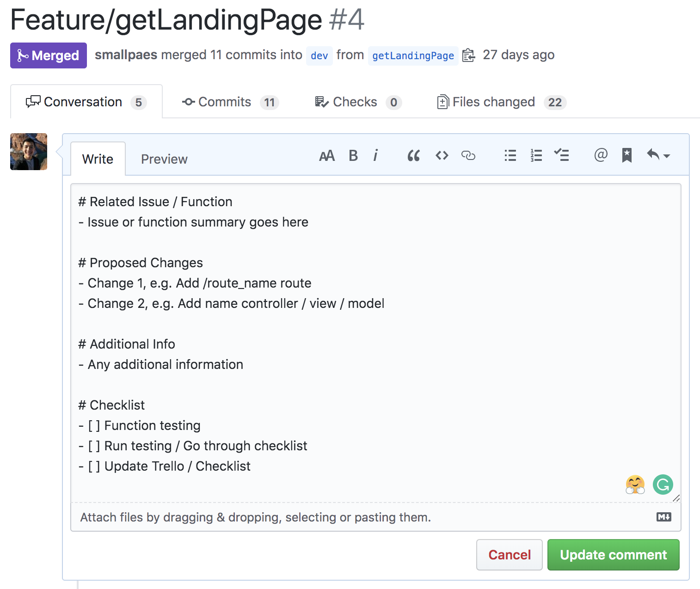Open the Checks tab
The image size is (700, 589).
coord(358,102)
